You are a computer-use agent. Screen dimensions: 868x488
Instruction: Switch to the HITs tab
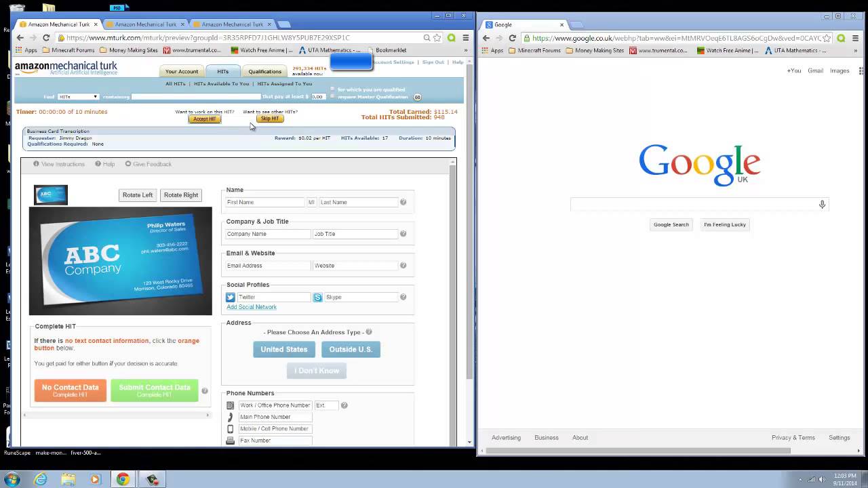[x=222, y=71]
